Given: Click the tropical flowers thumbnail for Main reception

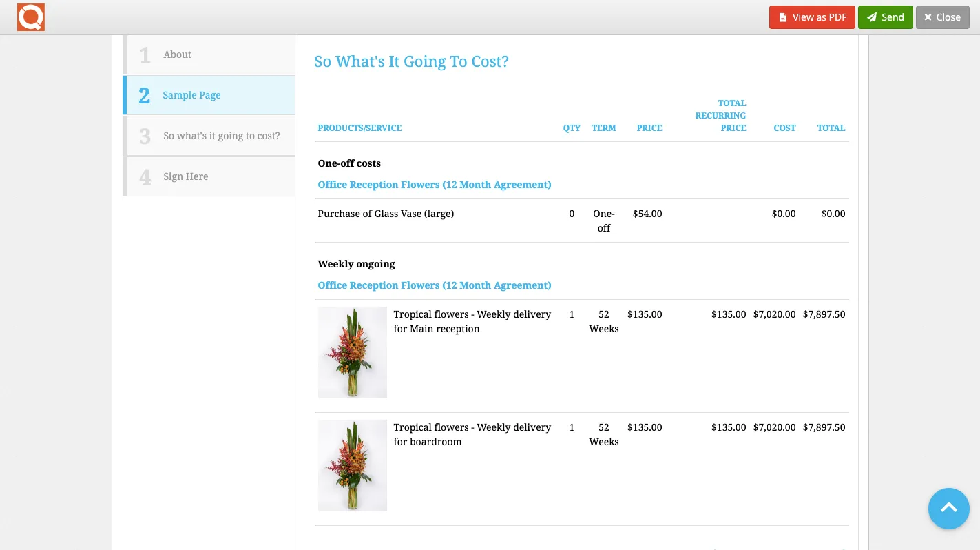Looking at the screenshot, I should click(352, 352).
